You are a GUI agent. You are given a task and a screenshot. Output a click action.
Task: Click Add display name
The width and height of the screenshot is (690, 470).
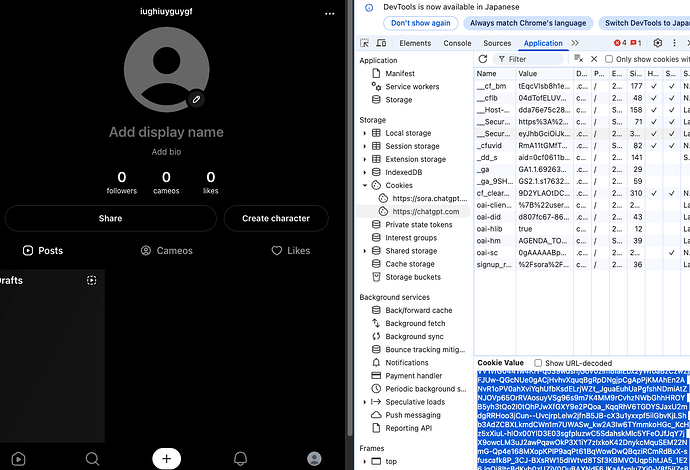(x=166, y=132)
